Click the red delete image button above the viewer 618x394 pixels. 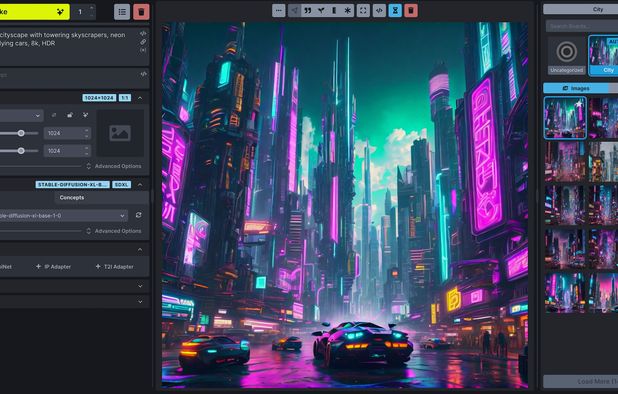coord(411,11)
